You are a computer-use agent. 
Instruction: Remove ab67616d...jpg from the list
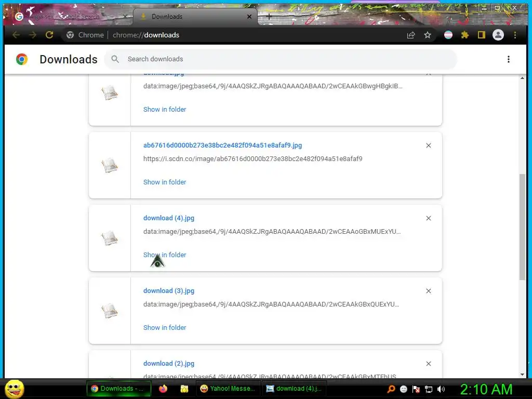coord(429,145)
